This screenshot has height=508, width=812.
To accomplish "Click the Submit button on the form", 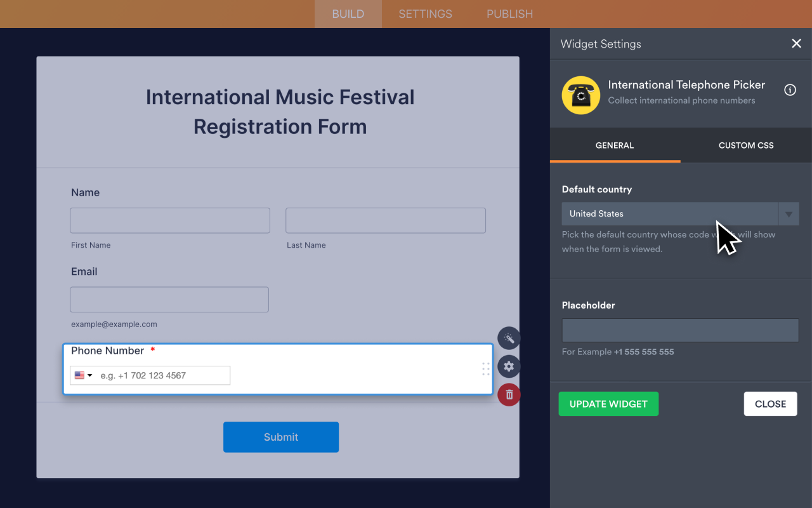I will [280, 437].
